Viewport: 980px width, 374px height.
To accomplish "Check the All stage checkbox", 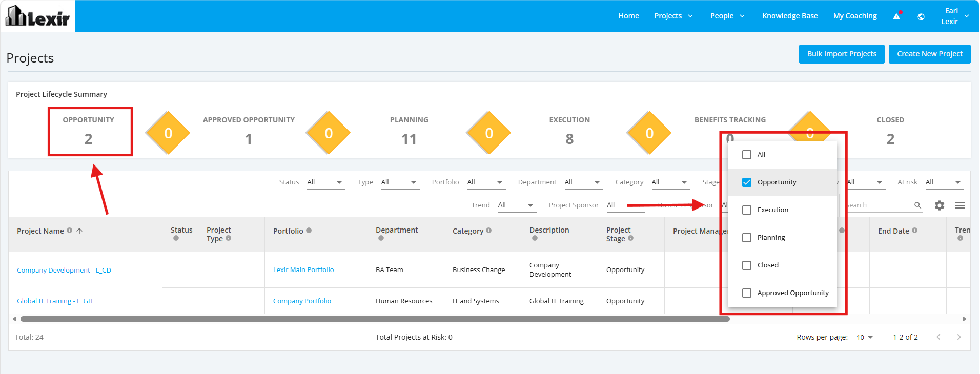I will pos(747,155).
